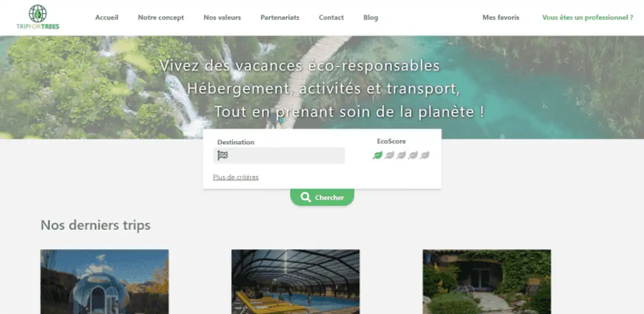Viewport: 644px width, 314px height.
Task: Pick the fourth EcoScore leaf
Action: point(413,155)
